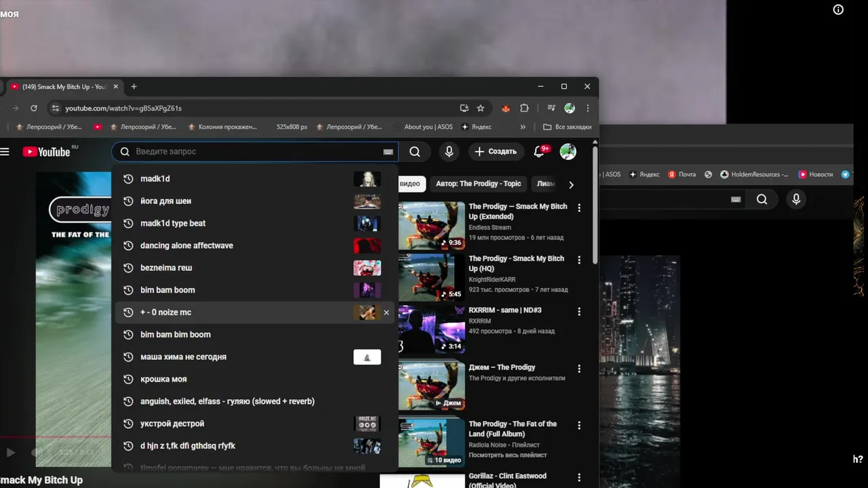Screen dimensions: 868x488
Task: Open the Почта bookmark in the back window
Action: click(682, 174)
